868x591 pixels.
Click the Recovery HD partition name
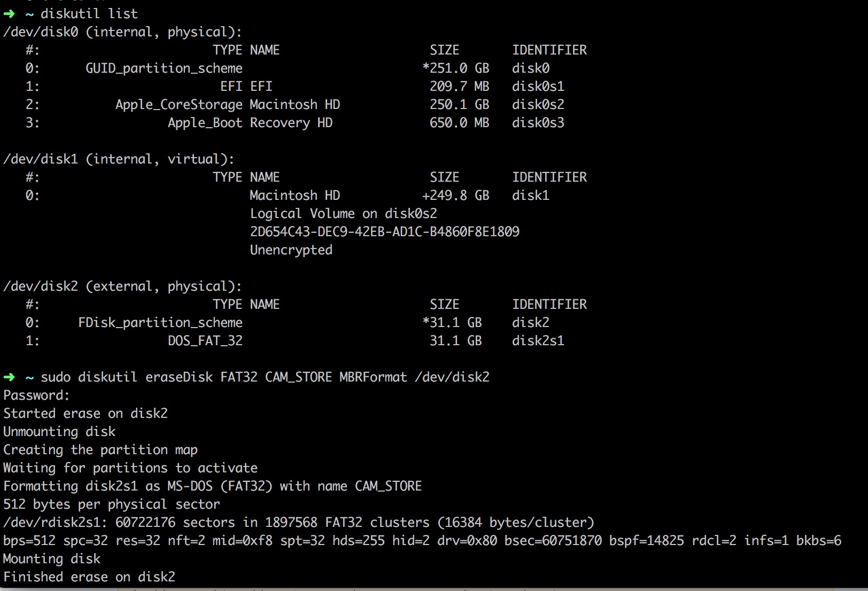pyautogui.click(x=291, y=123)
